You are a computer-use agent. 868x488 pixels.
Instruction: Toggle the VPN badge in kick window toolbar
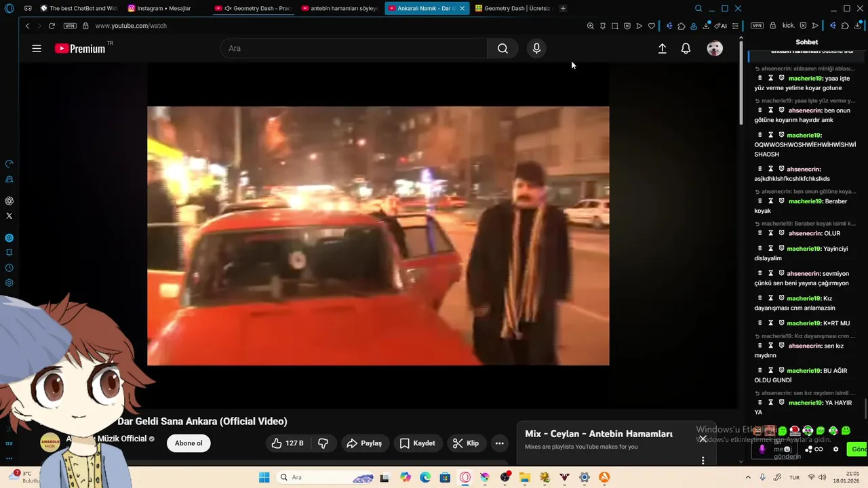pyautogui.click(x=757, y=26)
